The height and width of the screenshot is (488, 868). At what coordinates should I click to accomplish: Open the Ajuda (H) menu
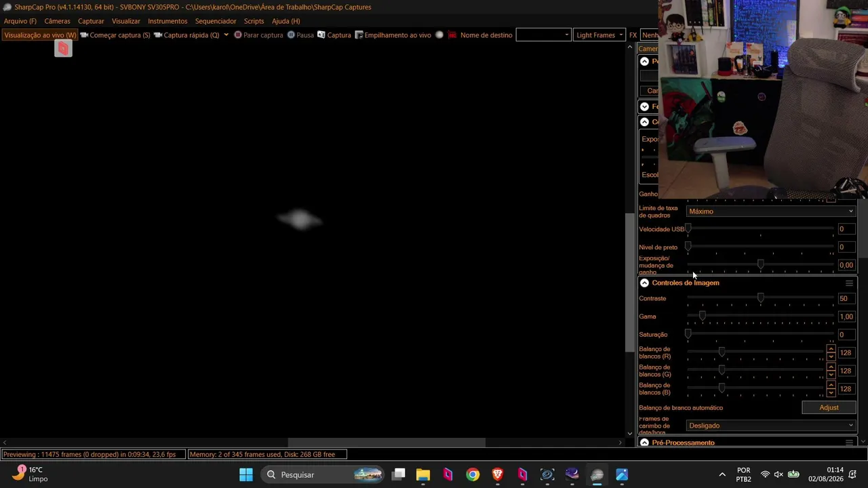285,21
